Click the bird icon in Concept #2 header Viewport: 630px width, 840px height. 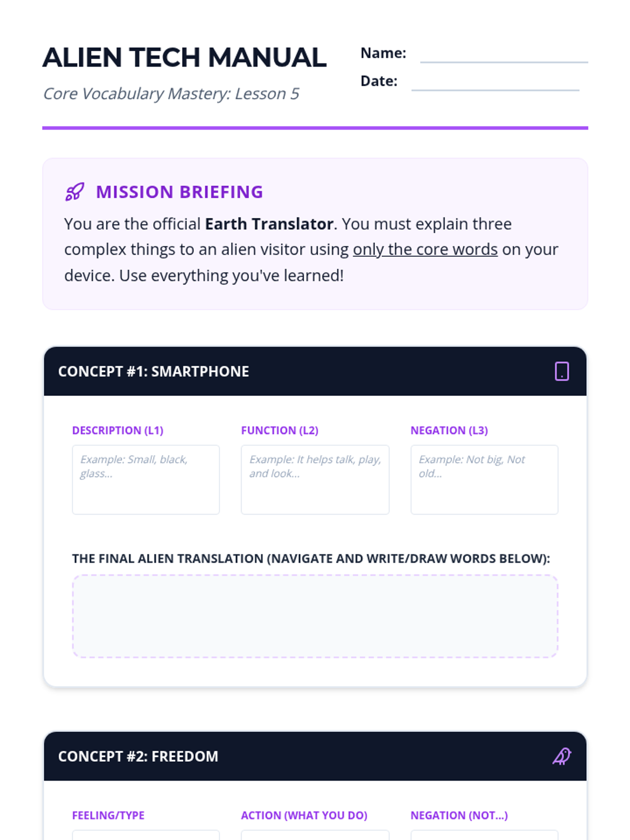562,756
